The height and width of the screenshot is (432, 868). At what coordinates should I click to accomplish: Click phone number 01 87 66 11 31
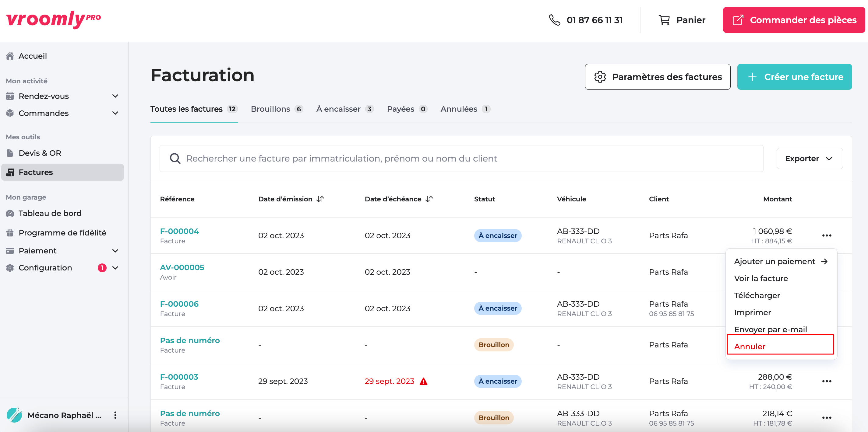tap(595, 20)
